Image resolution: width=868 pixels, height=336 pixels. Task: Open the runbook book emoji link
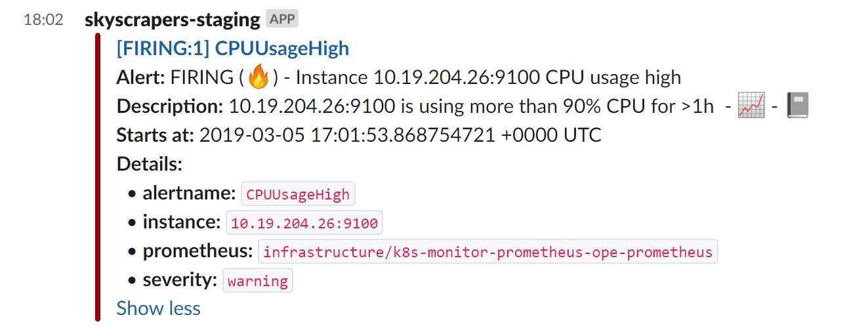pos(797,106)
